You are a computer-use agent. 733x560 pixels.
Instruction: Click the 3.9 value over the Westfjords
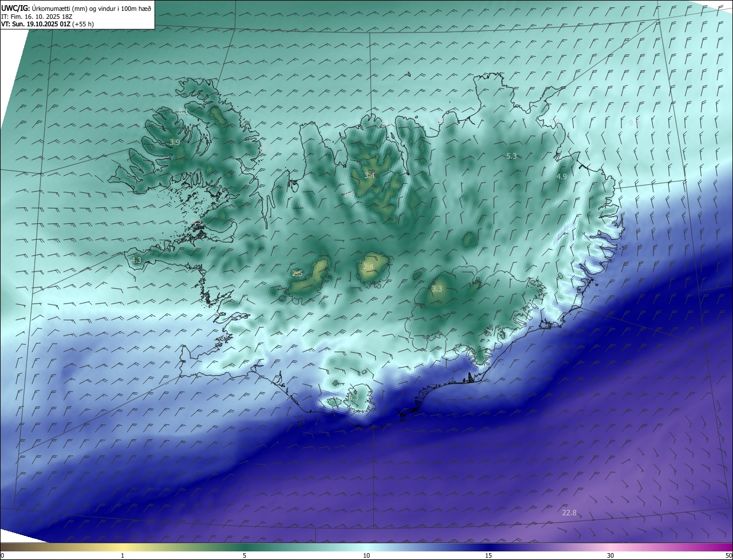tap(175, 142)
